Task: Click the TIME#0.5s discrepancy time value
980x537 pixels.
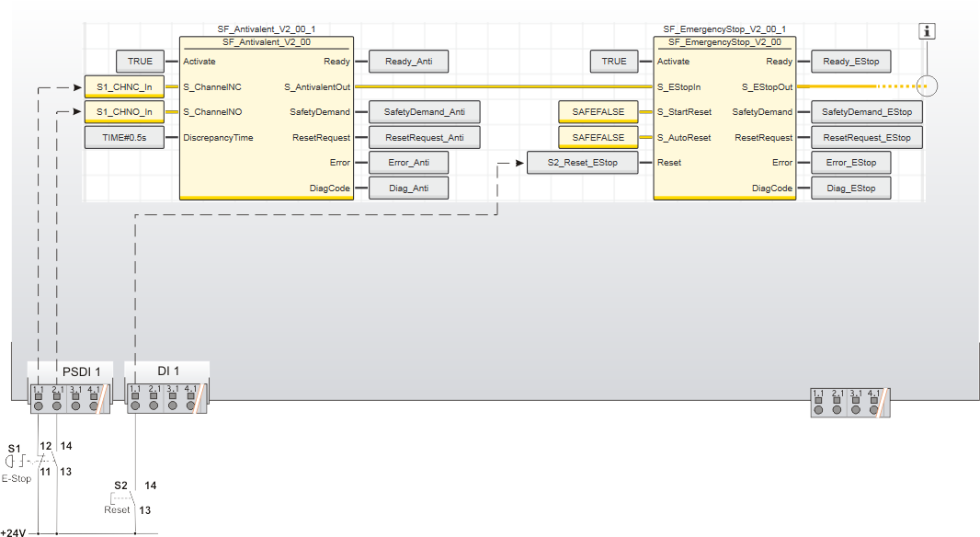Action: (123, 138)
